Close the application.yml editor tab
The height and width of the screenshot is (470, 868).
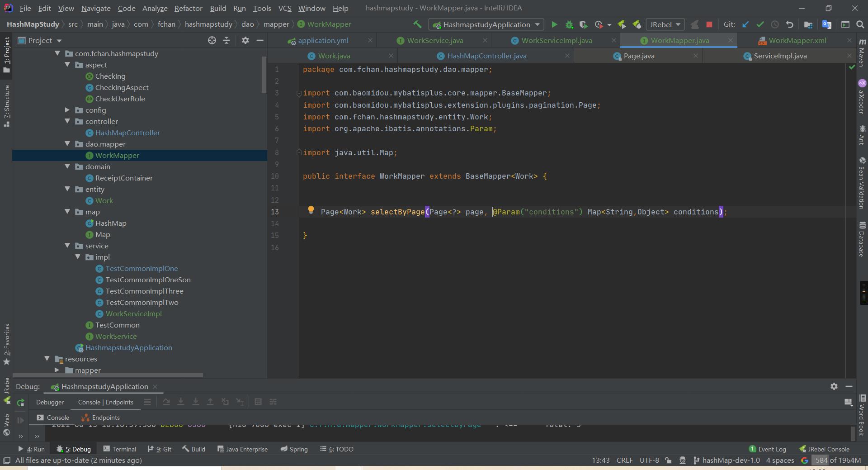pos(370,40)
